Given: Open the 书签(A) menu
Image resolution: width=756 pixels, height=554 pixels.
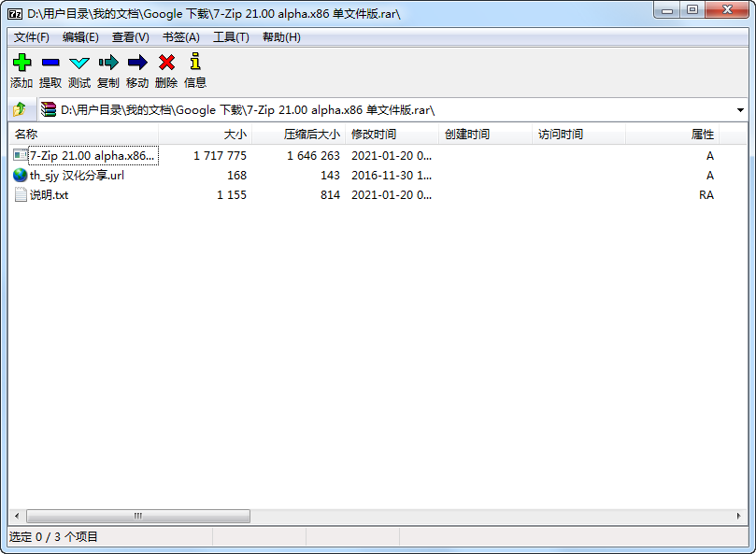Looking at the screenshot, I should point(180,37).
